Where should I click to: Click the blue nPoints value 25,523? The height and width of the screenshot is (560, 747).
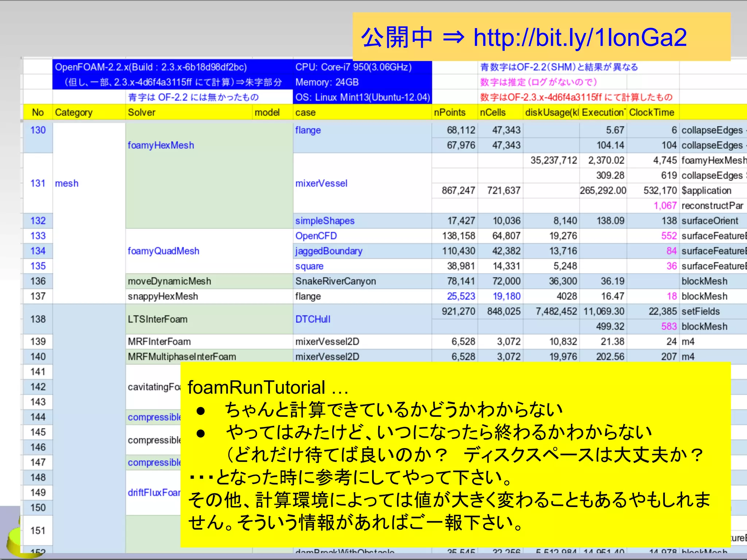point(454,296)
